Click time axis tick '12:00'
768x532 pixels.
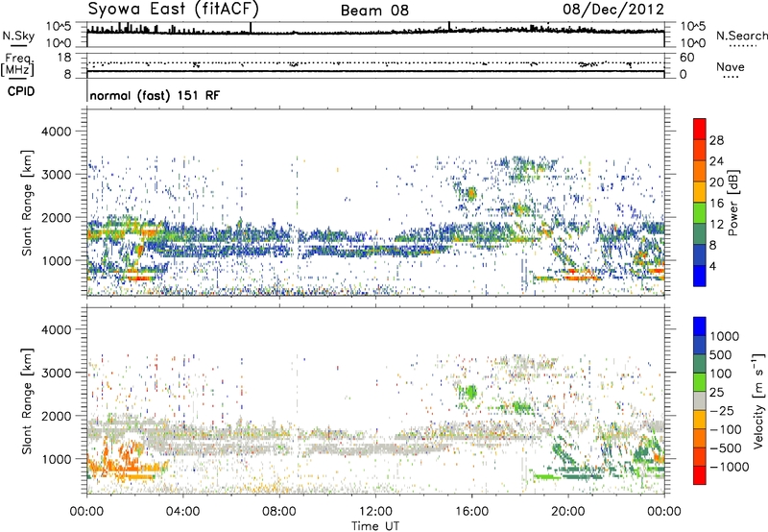coord(375,512)
